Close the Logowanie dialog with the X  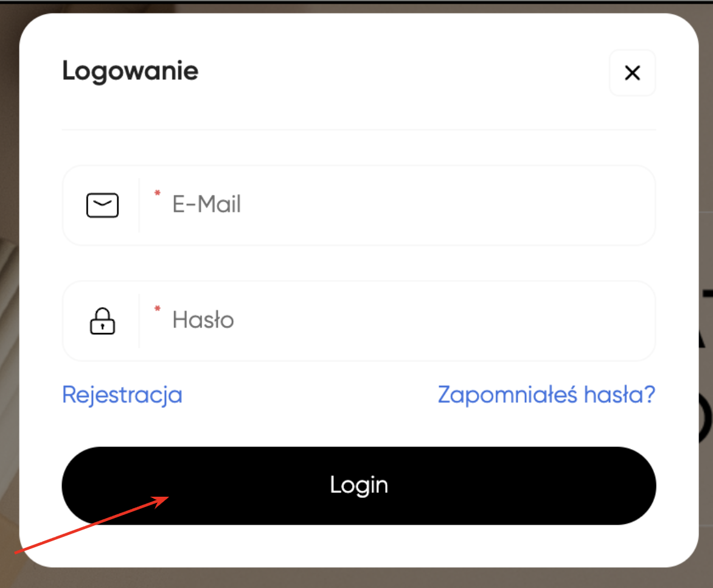click(x=632, y=73)
